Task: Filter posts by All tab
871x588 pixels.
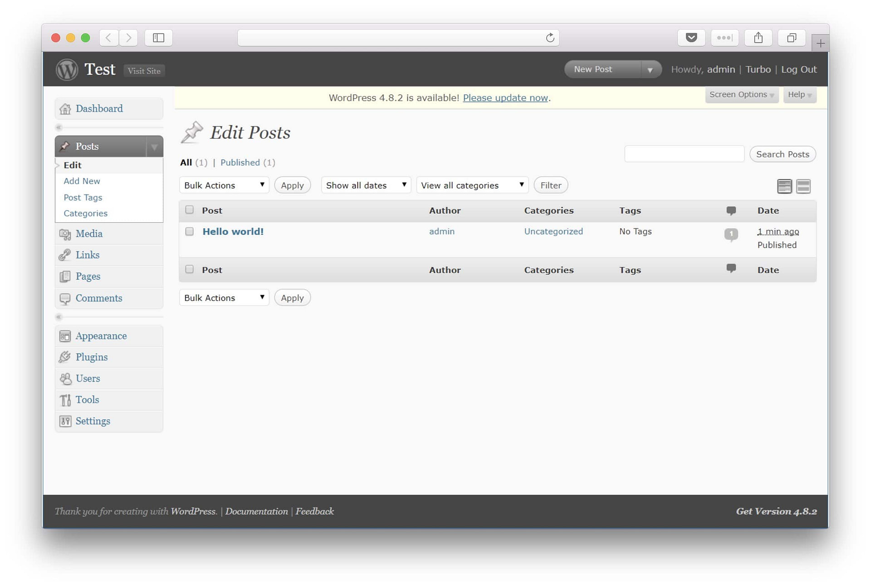Action: 186,162
